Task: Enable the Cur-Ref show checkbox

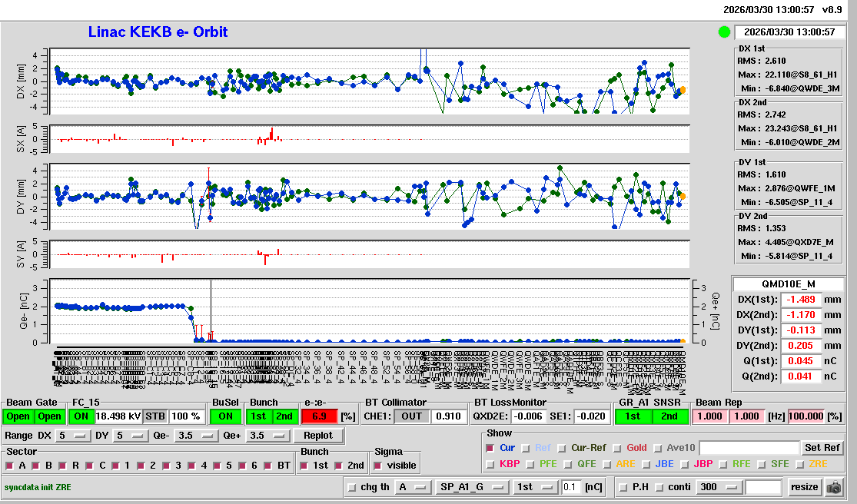Action: tap(562, 448)
